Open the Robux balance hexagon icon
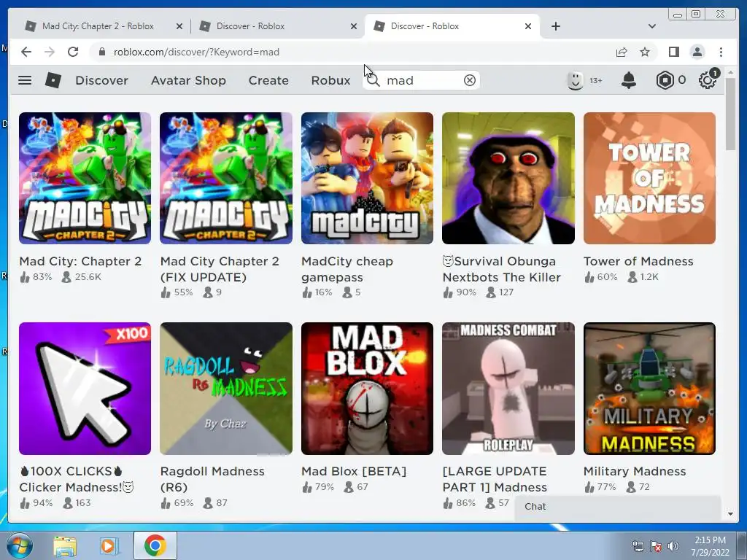 click(665, 80)
